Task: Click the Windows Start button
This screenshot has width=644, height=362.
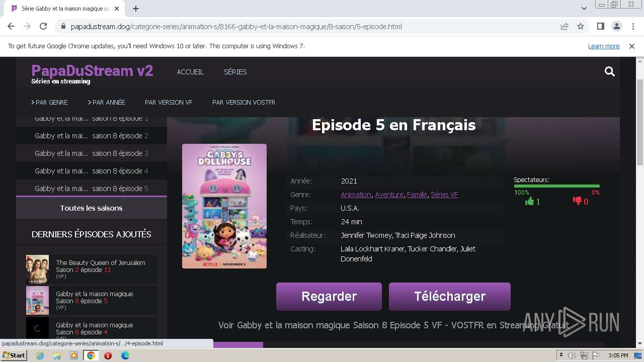Action: [14, 355]
